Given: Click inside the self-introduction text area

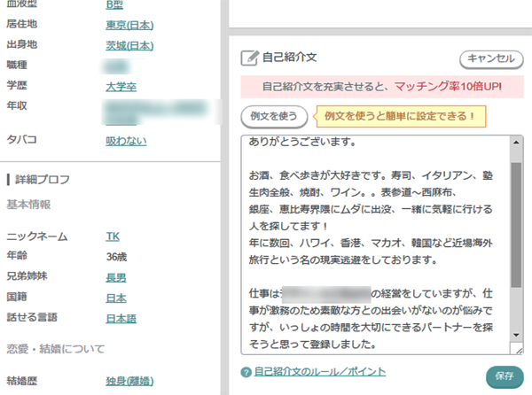Looking at the screenshot, I should 375,244.
